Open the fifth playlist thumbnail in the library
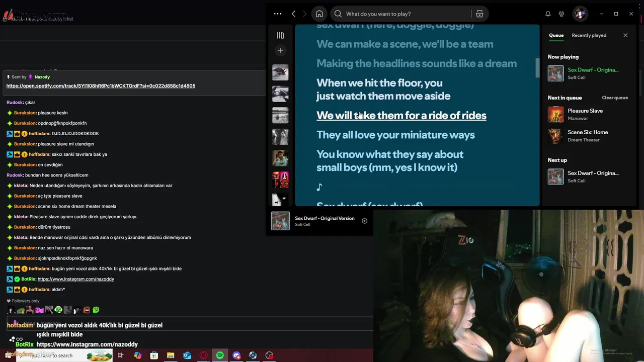644x362 pixels. (280, 158)
